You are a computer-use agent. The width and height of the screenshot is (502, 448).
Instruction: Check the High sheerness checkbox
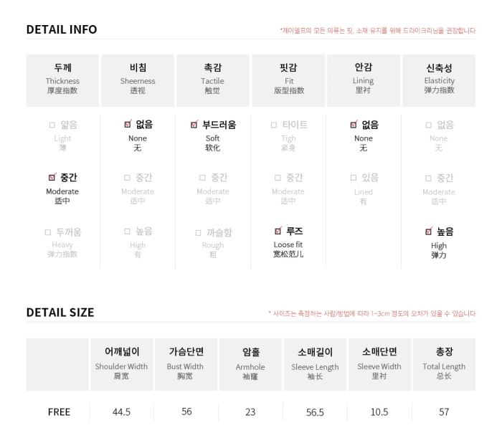[127, 232]
